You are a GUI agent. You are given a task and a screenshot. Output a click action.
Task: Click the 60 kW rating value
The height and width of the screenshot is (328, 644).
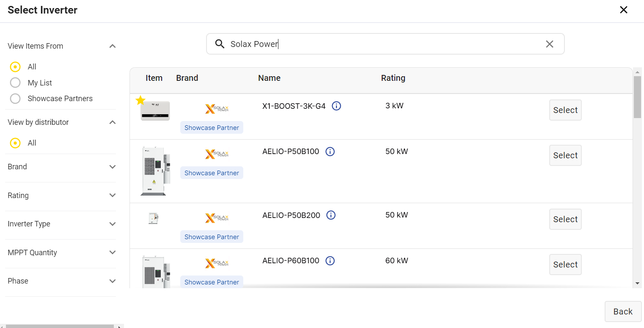[x=397, y=261]
